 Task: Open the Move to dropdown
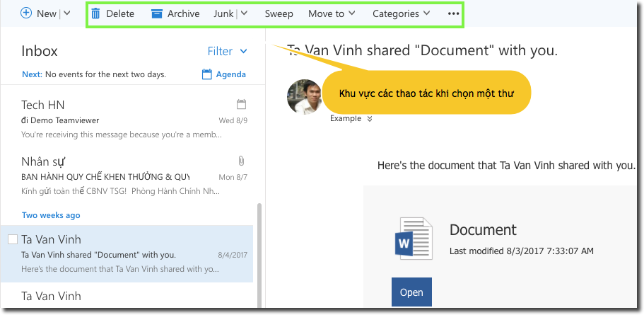(332, 13)
